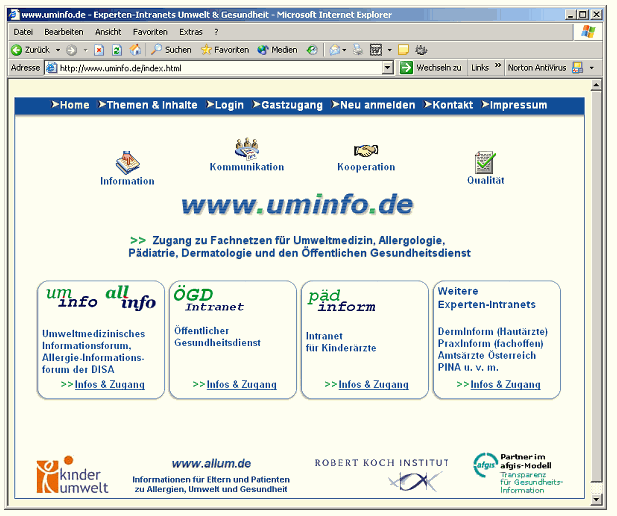This screenshot has width=617, height=516.
Task: Open the Kontakt navigation link
Action: coord(449,105)
